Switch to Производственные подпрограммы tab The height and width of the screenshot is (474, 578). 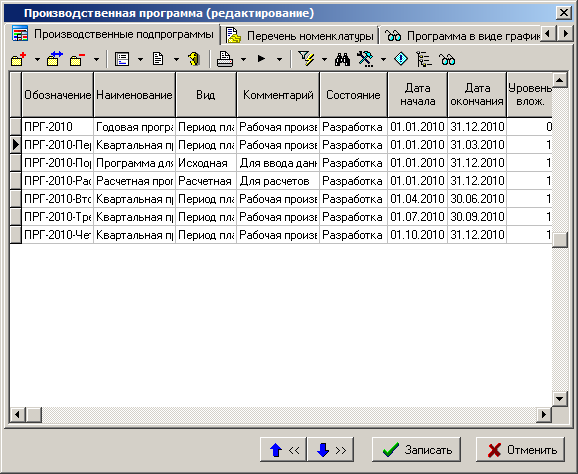113,35
